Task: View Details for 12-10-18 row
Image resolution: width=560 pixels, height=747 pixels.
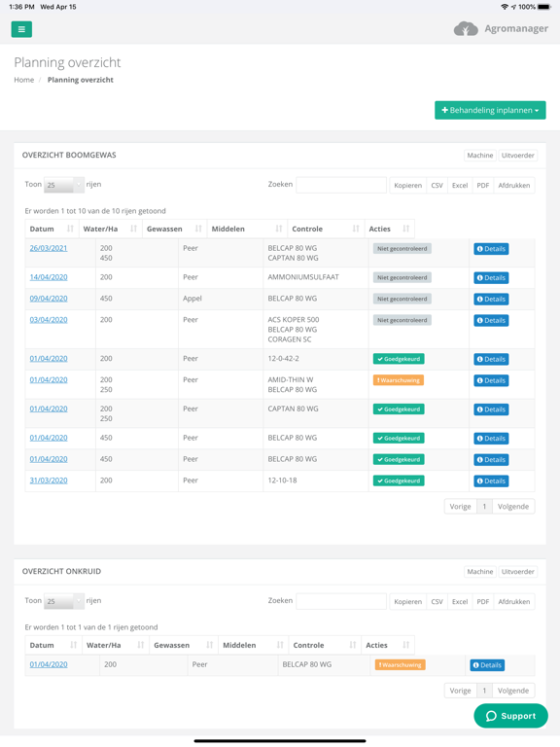Action: click(491, 481)
